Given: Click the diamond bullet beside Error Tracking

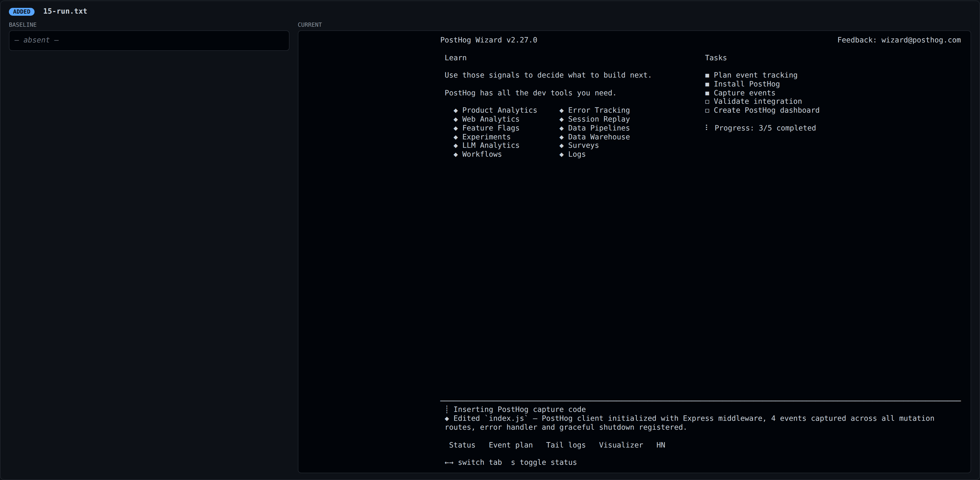Looking at the screenshot, I should tap(561, 111).
